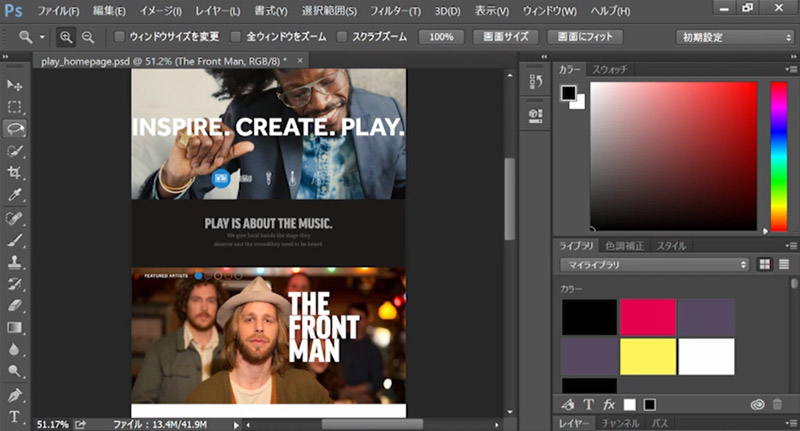Open the 編集(E) menu

pos(109,11)
